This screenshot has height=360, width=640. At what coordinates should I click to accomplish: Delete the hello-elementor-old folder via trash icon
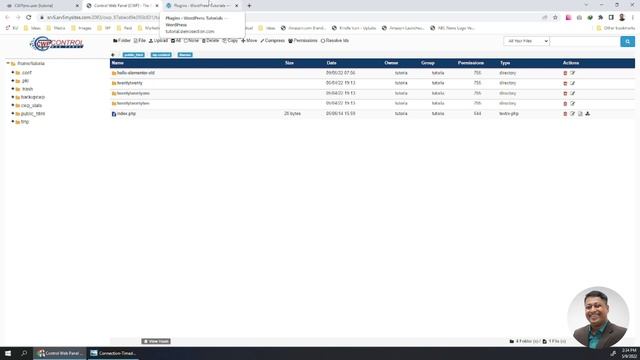565,73
